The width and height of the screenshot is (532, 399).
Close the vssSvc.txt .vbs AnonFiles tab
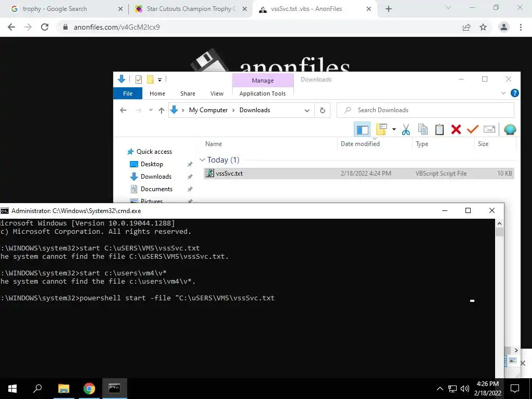(369, 9)
